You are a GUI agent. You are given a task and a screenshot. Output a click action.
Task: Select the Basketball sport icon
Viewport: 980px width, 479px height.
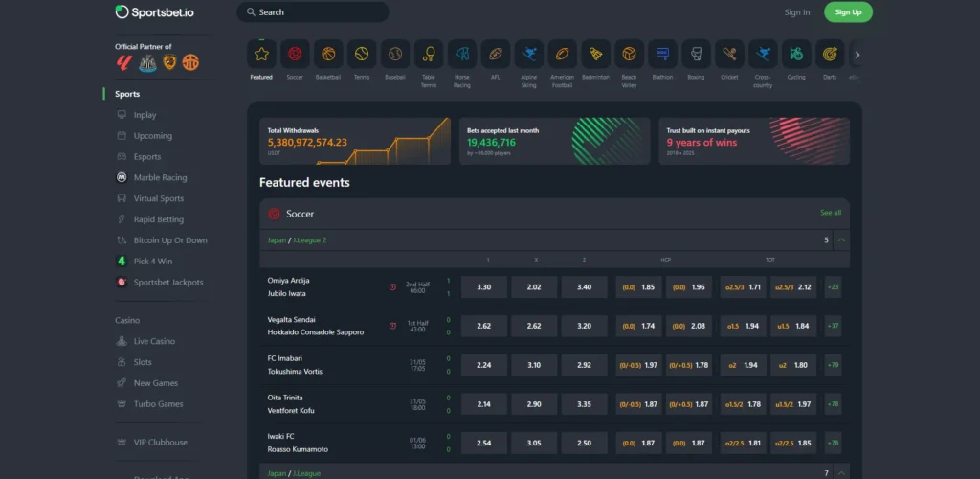(x=328, y=55)
